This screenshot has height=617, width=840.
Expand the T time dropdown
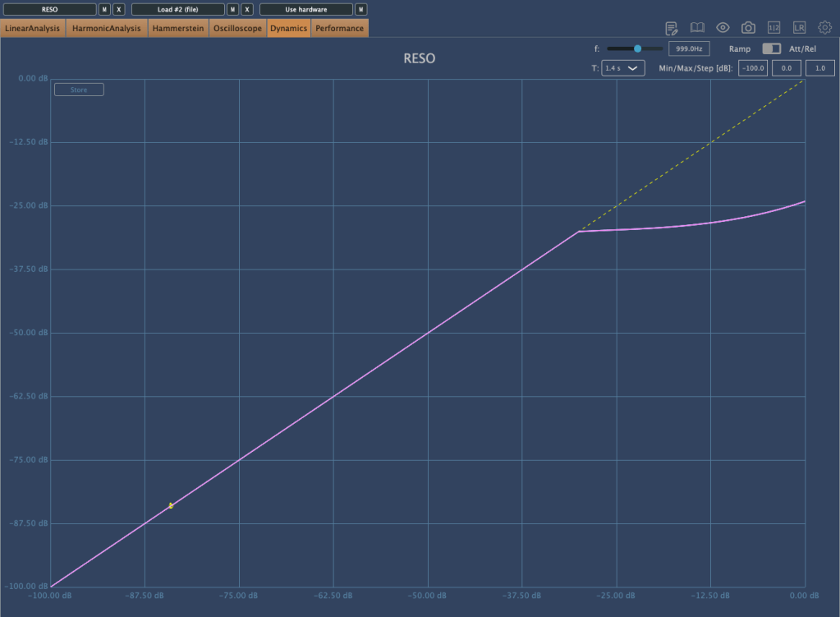(623, 68)
